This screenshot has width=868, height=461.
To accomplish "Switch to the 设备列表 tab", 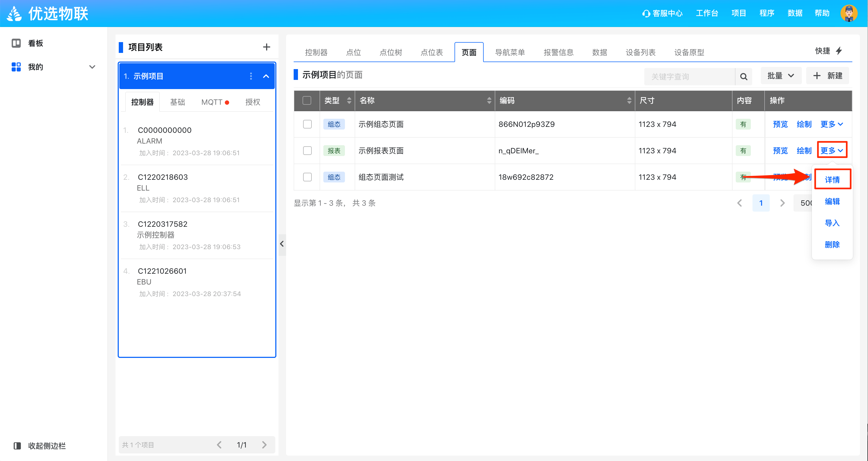I will coord(640,52).
